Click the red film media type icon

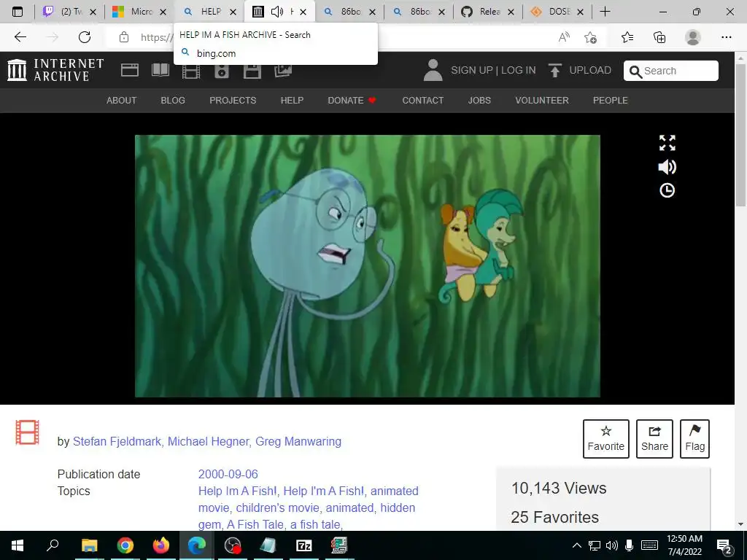27,432
